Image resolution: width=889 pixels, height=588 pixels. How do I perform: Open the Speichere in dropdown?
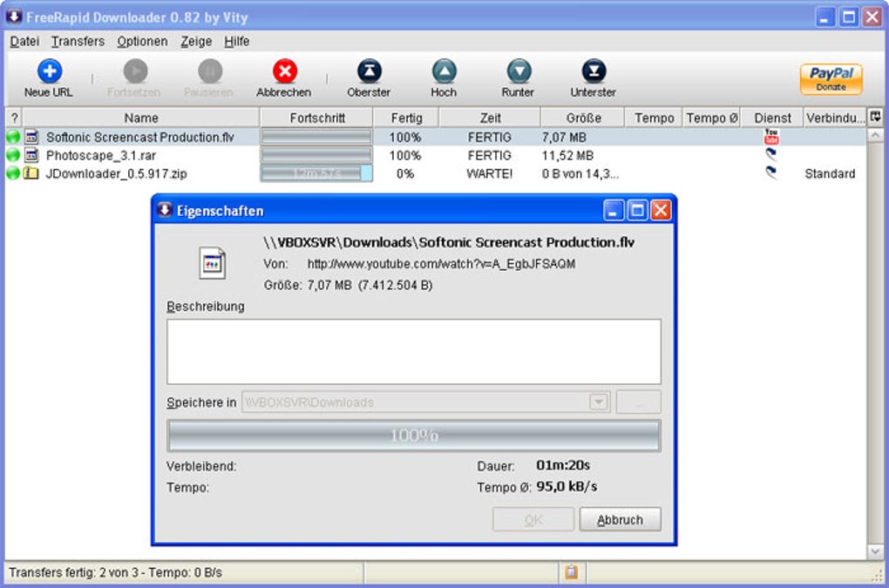click(x=598, y=402)
